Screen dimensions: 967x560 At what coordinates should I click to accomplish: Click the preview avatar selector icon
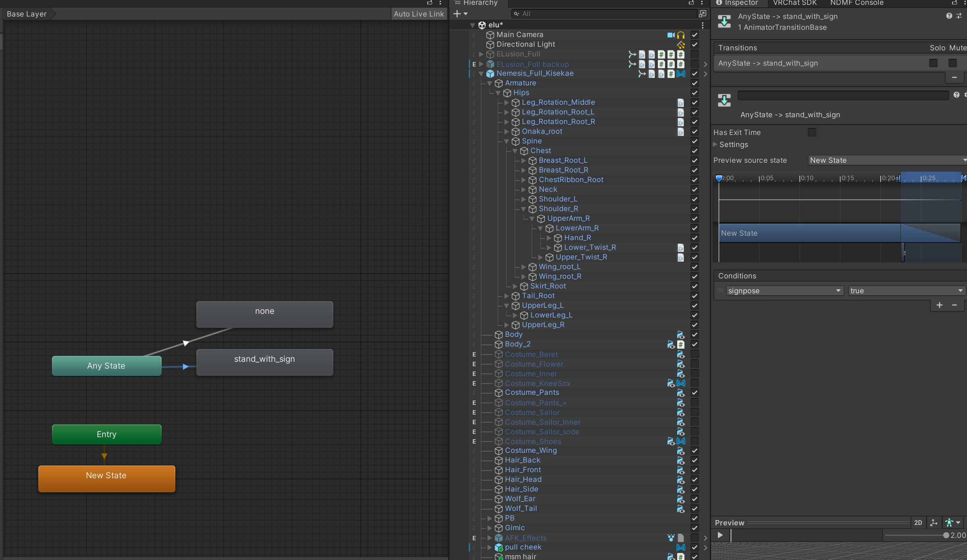[x=950, y=523]
